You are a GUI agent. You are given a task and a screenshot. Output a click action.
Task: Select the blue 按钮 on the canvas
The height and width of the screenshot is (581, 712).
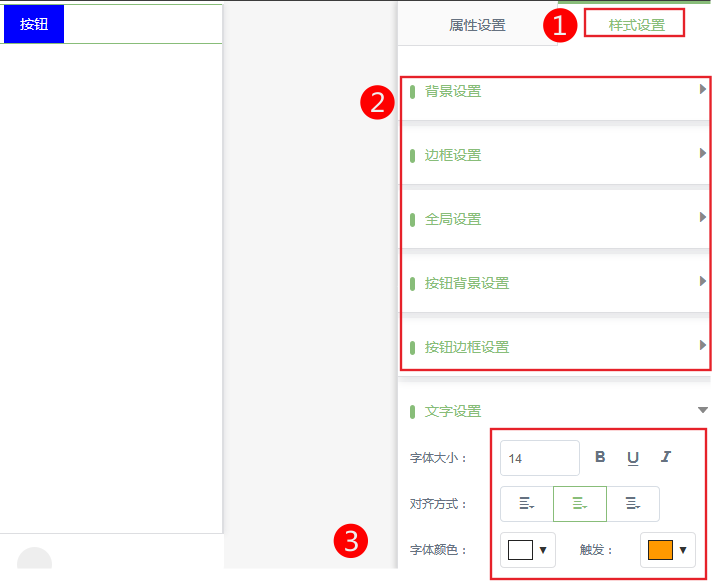click(34, 24)
